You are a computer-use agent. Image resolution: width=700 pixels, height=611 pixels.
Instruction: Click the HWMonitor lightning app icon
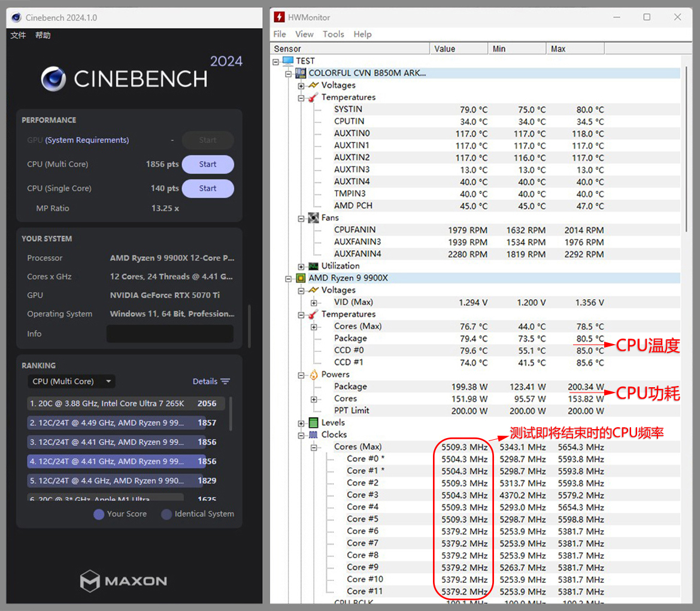(x=280, y=17)
